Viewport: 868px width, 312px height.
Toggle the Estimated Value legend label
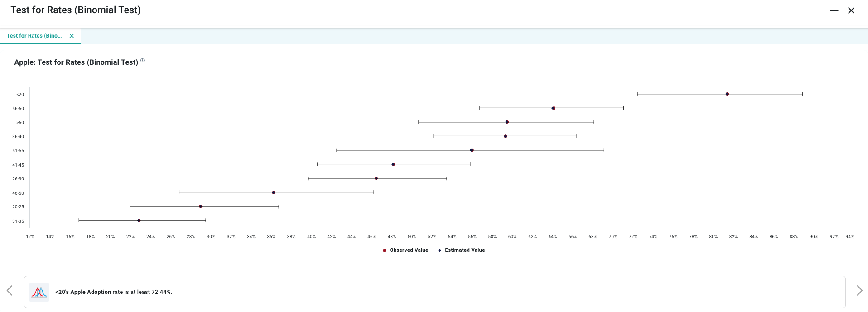click(x=465, y=250)
